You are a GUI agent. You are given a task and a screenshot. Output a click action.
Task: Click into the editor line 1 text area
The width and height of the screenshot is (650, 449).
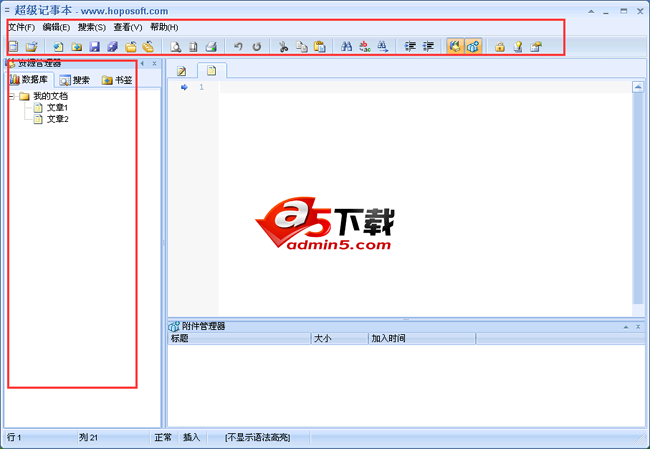(x=425, y=87)
